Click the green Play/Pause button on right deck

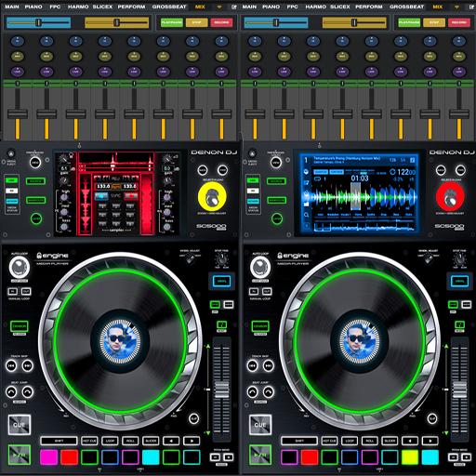click(260, 455)
